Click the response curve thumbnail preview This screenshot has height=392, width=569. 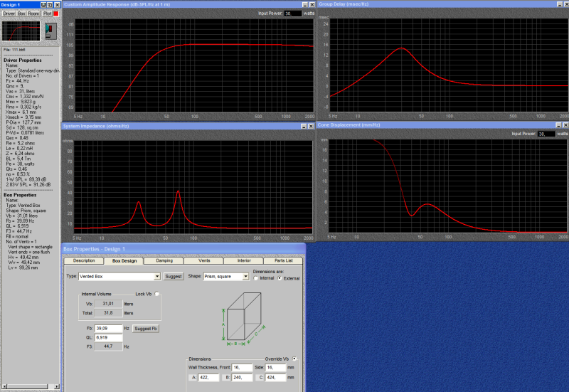pyautogui.click(x=21, y=31)
